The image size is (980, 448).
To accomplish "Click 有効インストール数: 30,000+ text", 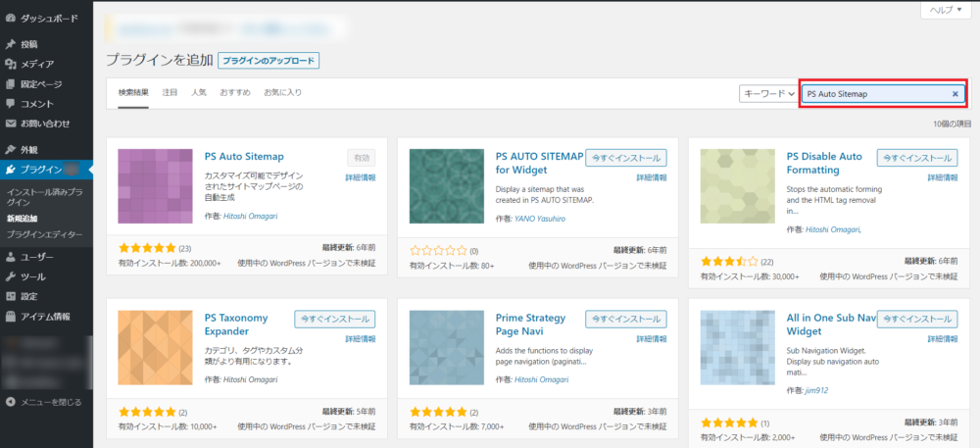I will pos(750,275).
